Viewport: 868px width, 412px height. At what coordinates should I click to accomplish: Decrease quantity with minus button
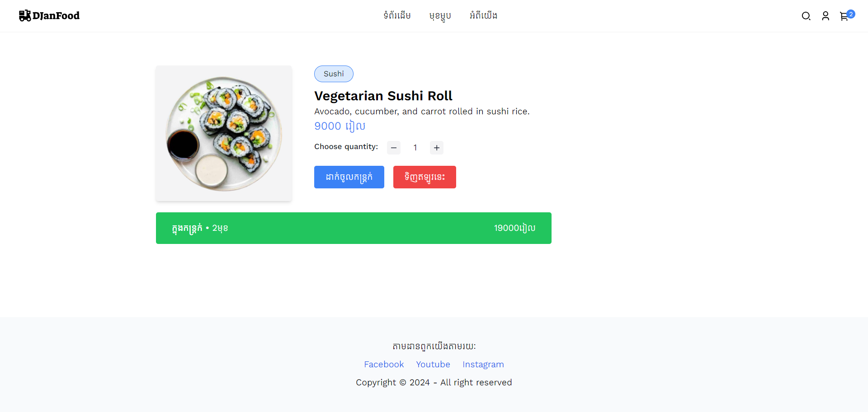pos(394,148)
